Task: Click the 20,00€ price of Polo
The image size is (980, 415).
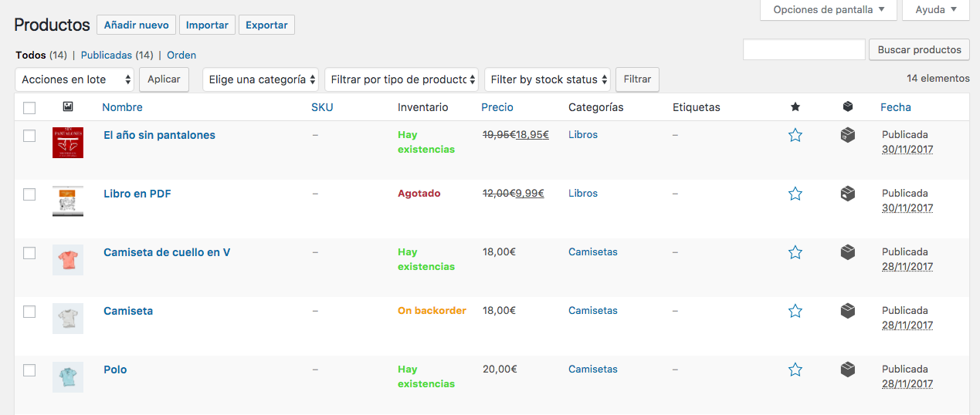Action: [x=499, y=369]
